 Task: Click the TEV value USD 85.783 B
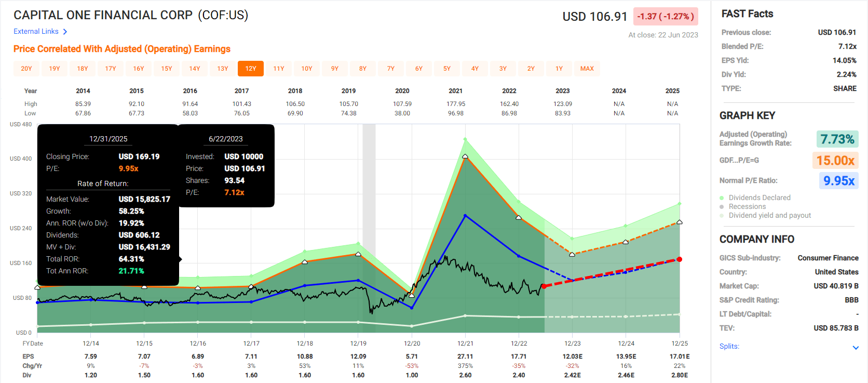point(836,328)
